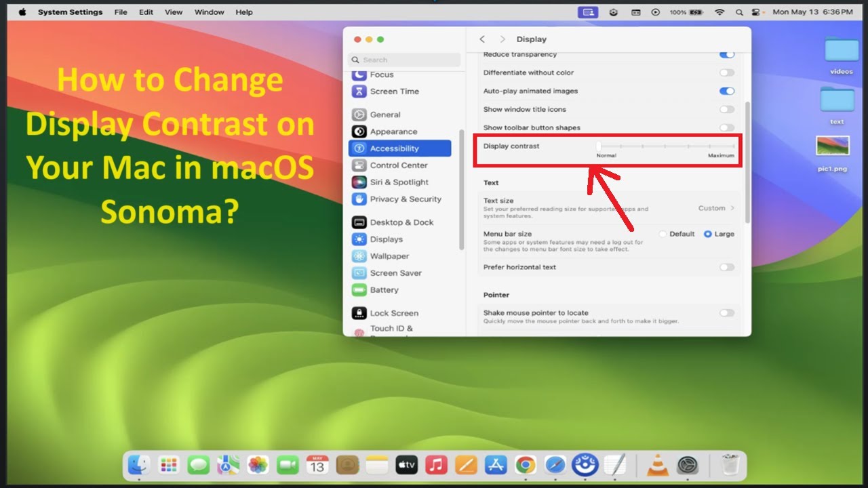
Task: Open the System Settings app menu
Action: coord(71,12)
